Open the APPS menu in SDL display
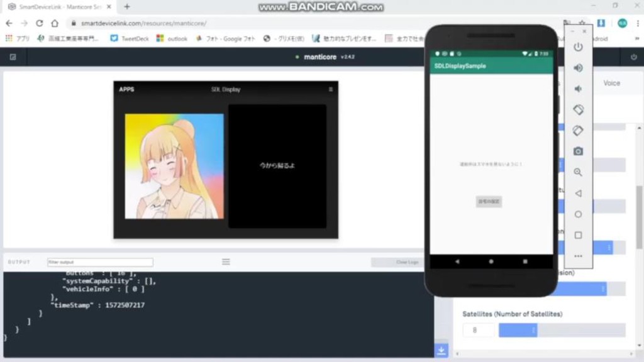644x362 pixels. 126,89
